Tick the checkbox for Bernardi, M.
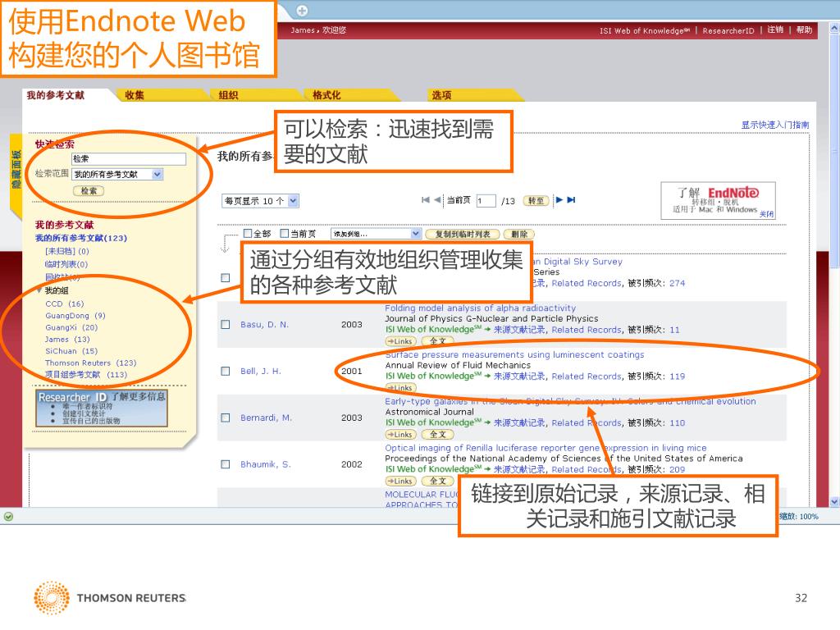Viewport: 840px width, 630px height. pos(226,418)
